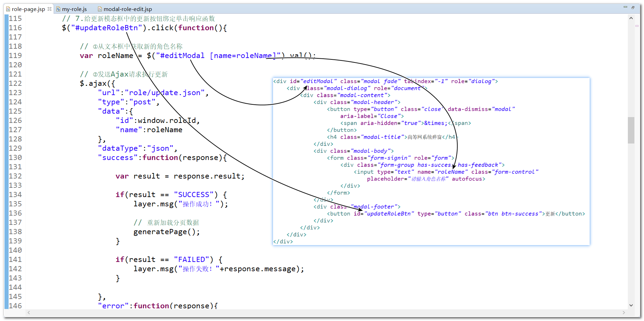The width and height of the screenshot is (644, 321).
Task: Place cursor on "var roleName" declaration line
Action: pyautogui.click(x=198, y=56)
